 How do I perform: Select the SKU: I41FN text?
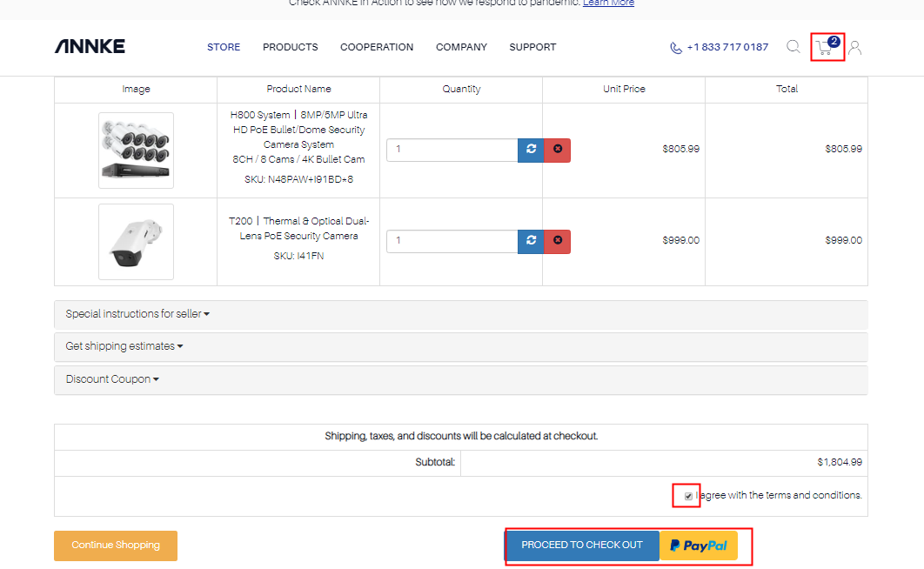(298, 257)
